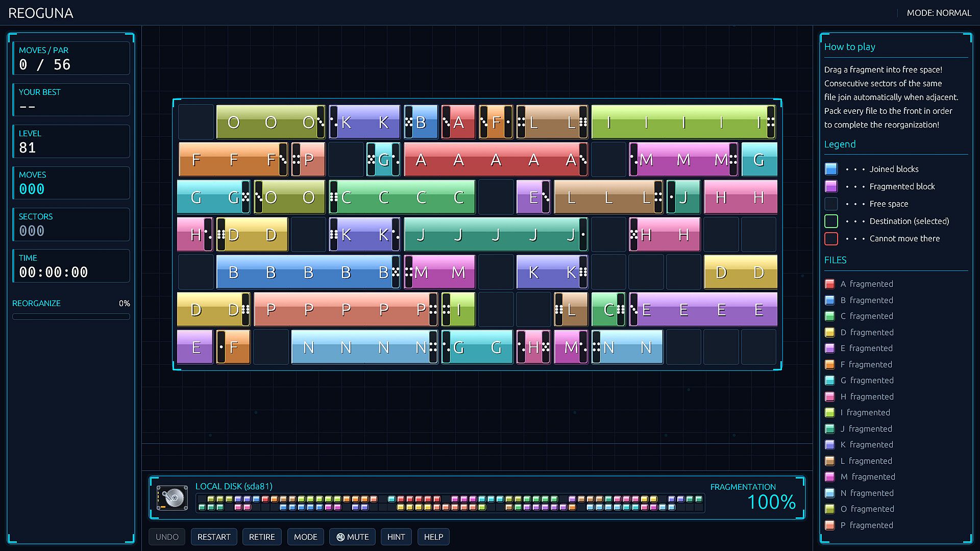Viewport: 980px width, 551px height.
Task: Click the disk map fragmentation strip
Action: pyautogui.click(x=450, y=503)
